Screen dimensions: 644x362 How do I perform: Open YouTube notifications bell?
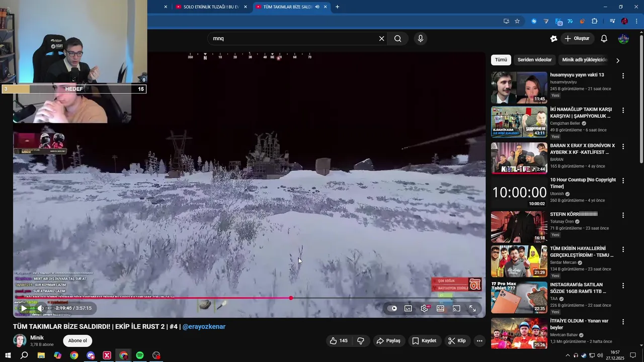click(604, 39)
